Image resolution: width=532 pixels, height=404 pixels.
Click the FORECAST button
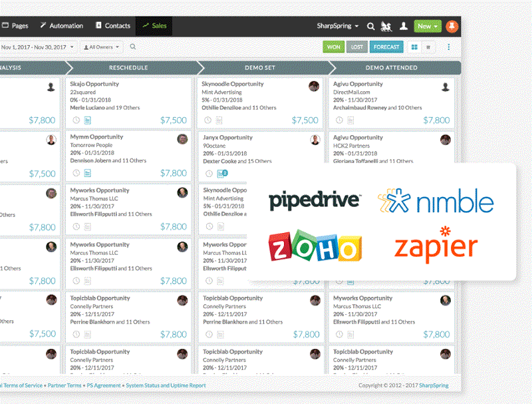386,47
